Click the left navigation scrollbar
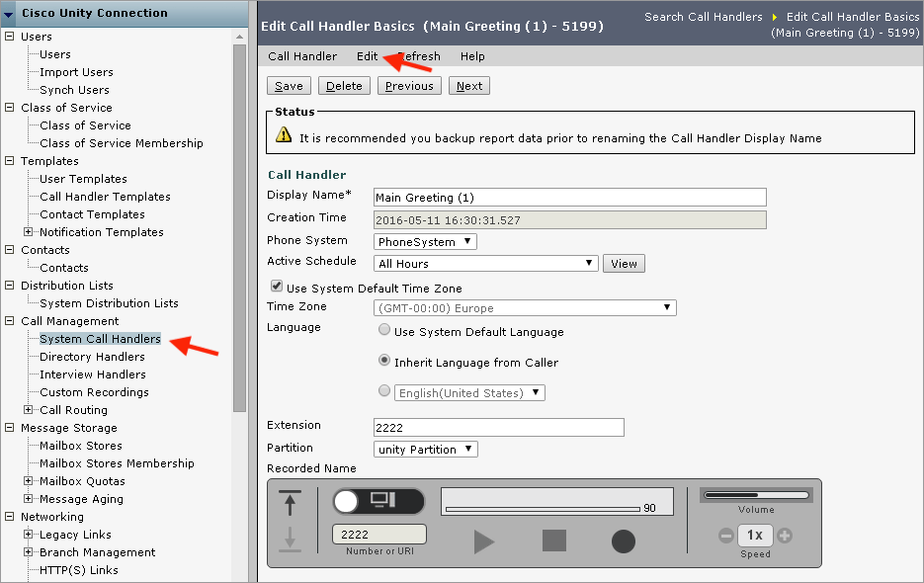 (x=240, y=227)
